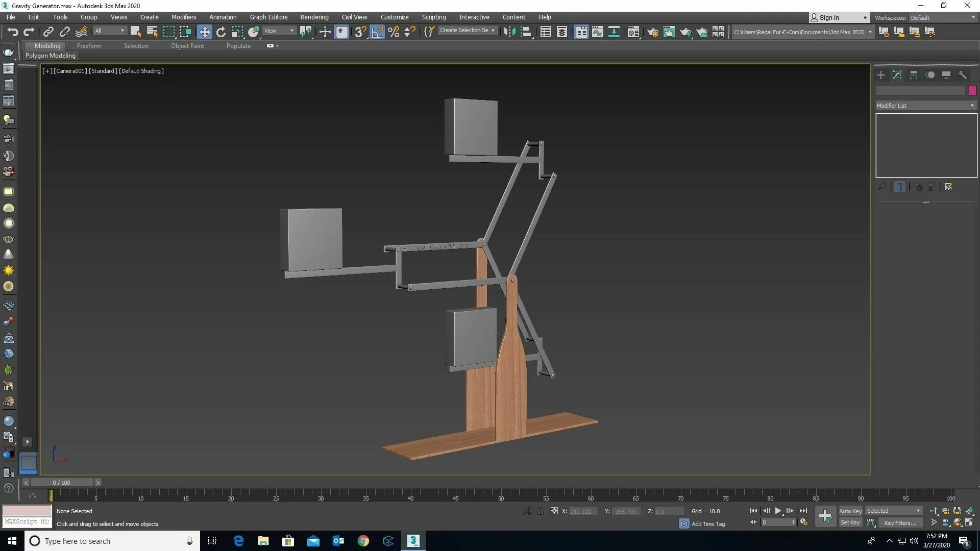
Task: Click the magenta object color swatch
Action: [972, 90]
